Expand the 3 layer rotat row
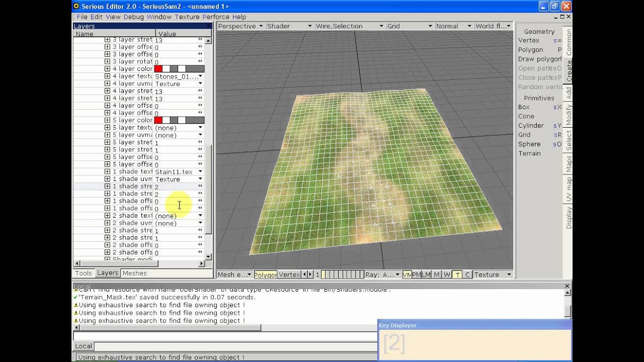The height and width of the screenshot is (362, 644). (x=107, y=61)
